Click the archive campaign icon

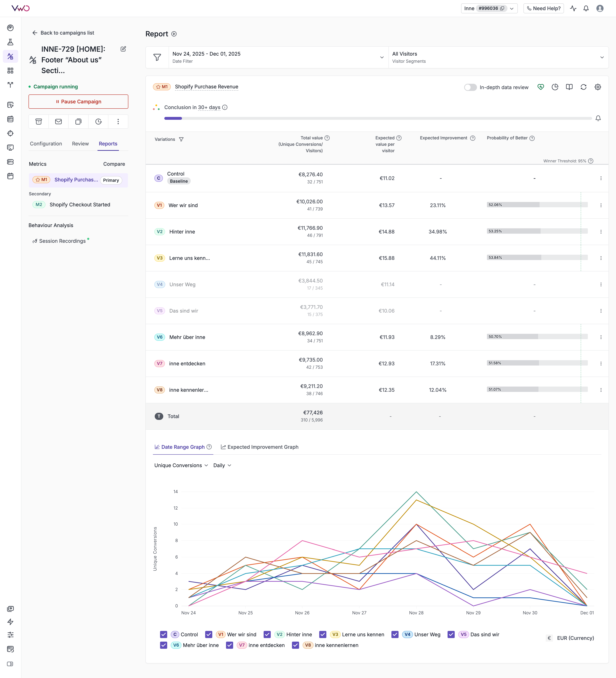click(x=39, y=122)
